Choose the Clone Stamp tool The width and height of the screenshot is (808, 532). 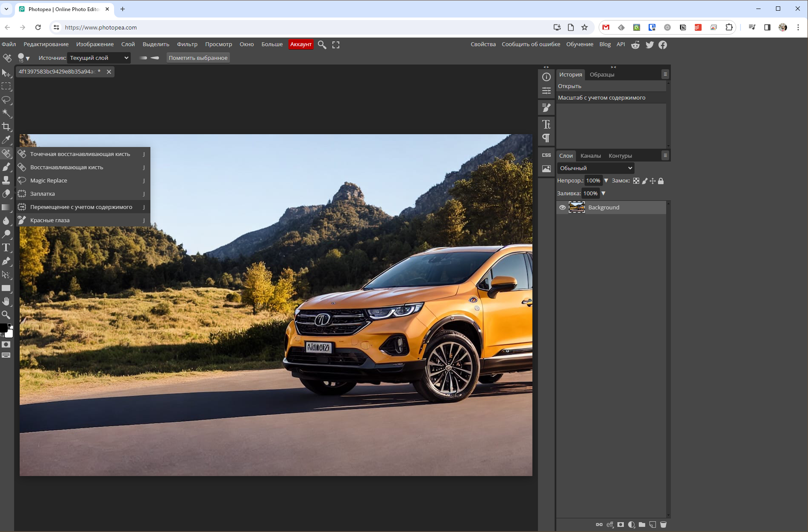(x=6, y=180)
